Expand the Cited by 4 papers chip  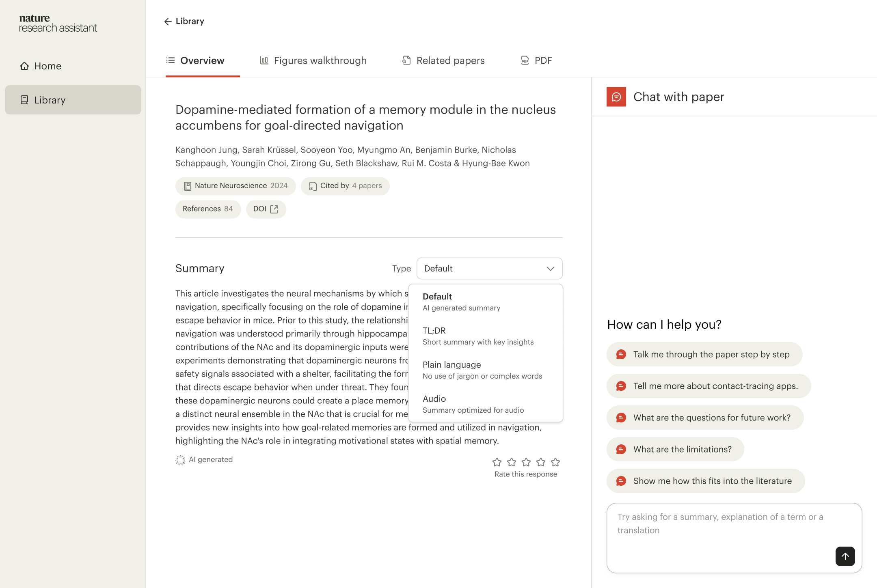pyautogui.click(x=345, y=186)
